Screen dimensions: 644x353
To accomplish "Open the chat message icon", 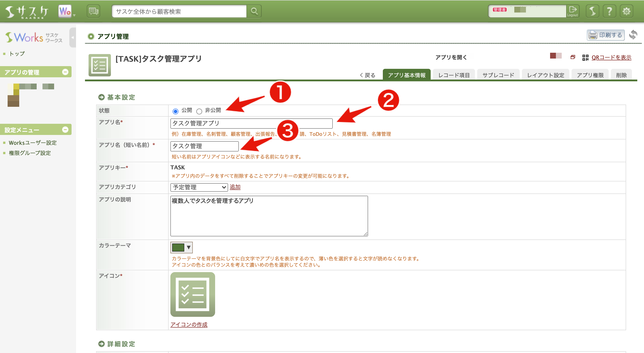I will click(93, 11).
